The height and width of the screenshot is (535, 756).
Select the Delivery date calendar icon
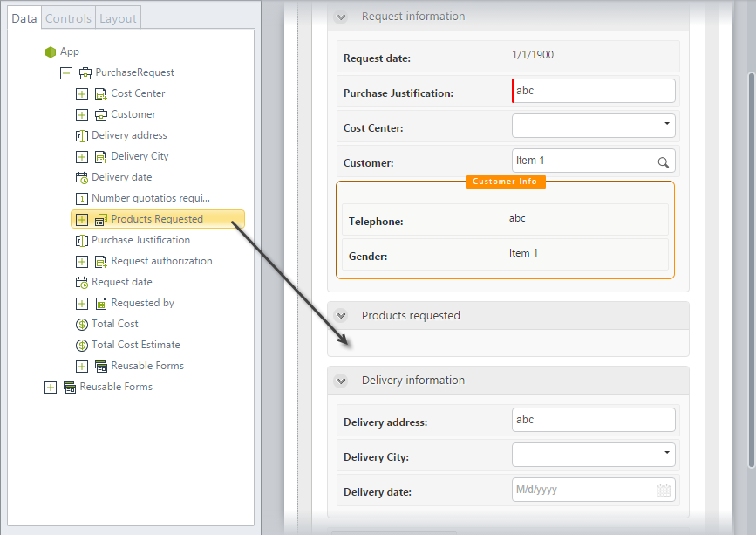[82, 177]
